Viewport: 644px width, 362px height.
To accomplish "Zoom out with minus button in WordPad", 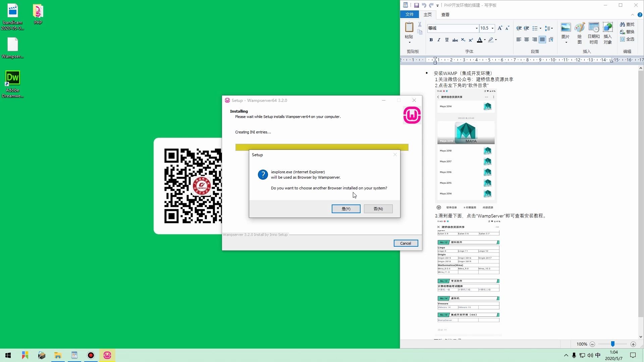I will point(592,344).
